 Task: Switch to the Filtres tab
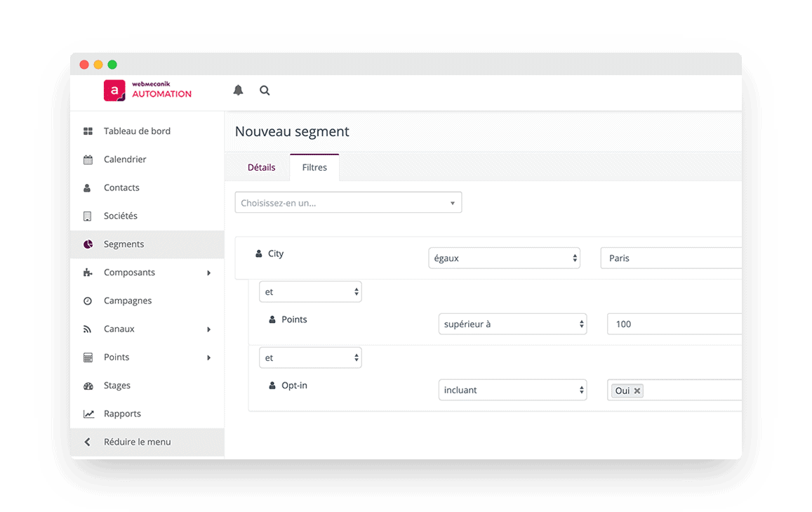click(314, 167)
